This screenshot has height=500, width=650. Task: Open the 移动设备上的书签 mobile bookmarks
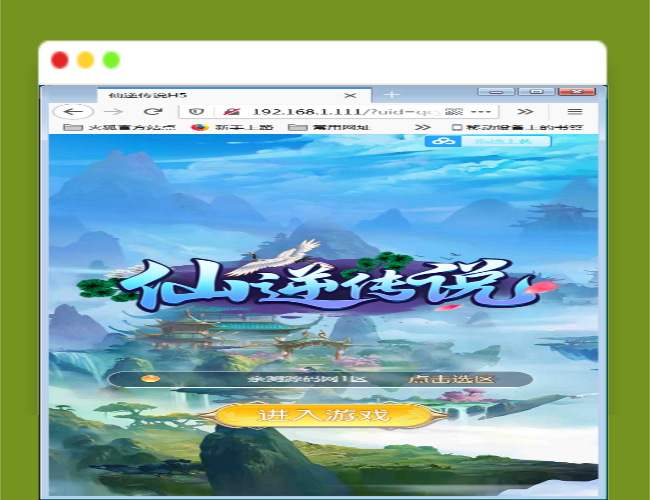pyautogui.click(x=517, y=127)
